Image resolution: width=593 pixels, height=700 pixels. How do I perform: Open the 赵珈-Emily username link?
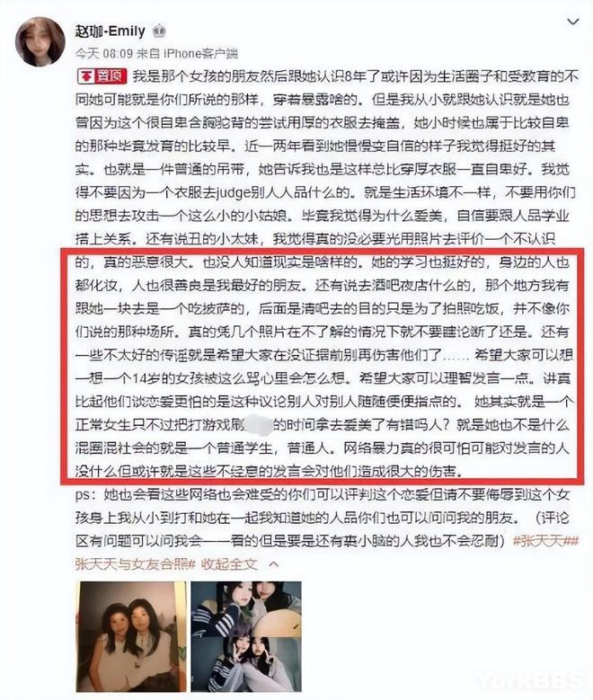tap(110, 31)
